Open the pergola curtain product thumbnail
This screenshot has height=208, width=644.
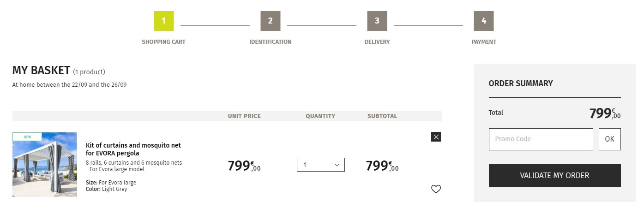click(x=45, y=165)
